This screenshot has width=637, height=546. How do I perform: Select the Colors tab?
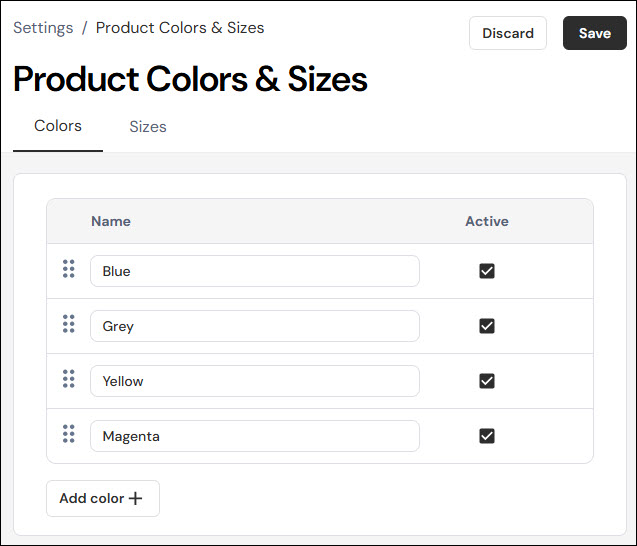pos(58,126)
